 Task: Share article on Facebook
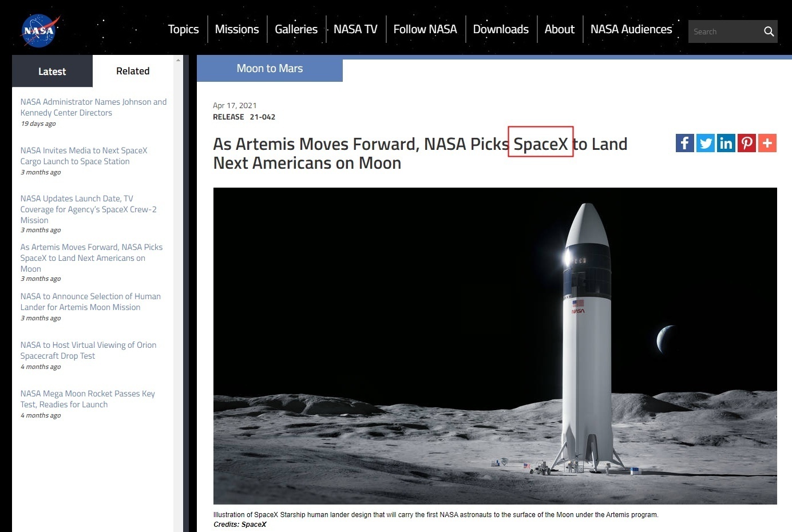point(684,143)
